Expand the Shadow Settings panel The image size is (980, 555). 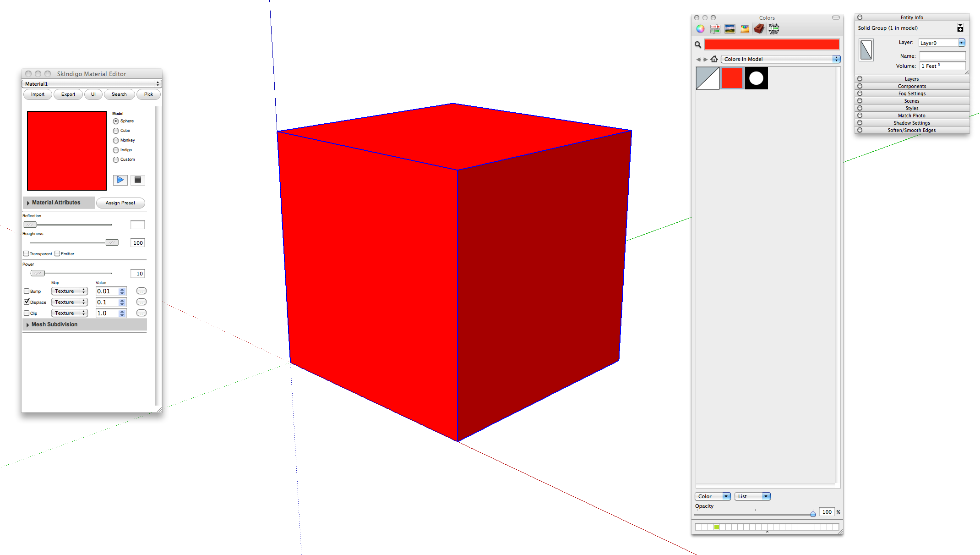(911, 123)
